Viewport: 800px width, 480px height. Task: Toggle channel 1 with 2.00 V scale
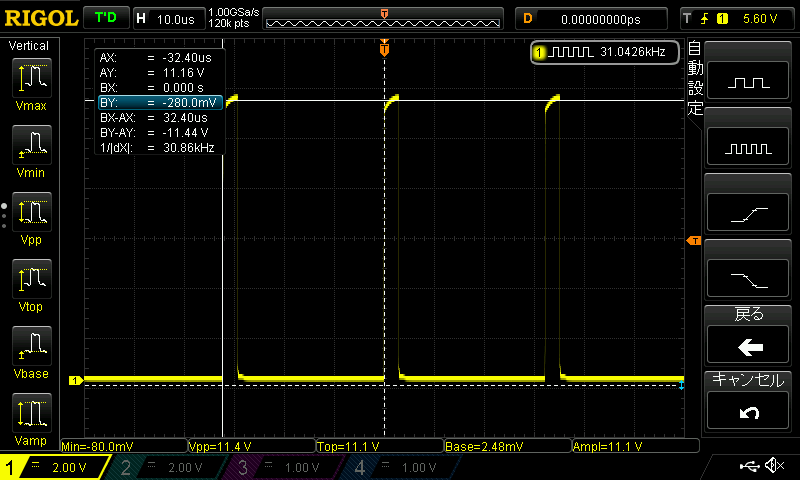click(x=54, y=467)
